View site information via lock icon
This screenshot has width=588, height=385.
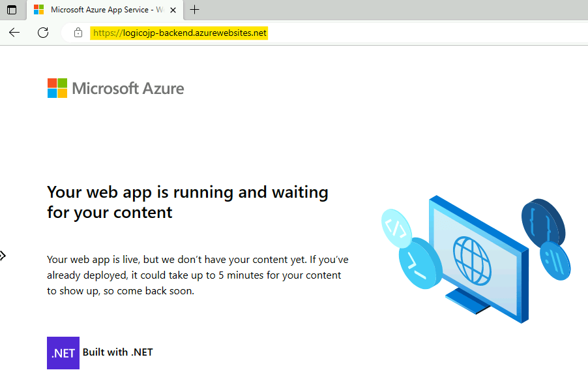click(x=78, y=33)
